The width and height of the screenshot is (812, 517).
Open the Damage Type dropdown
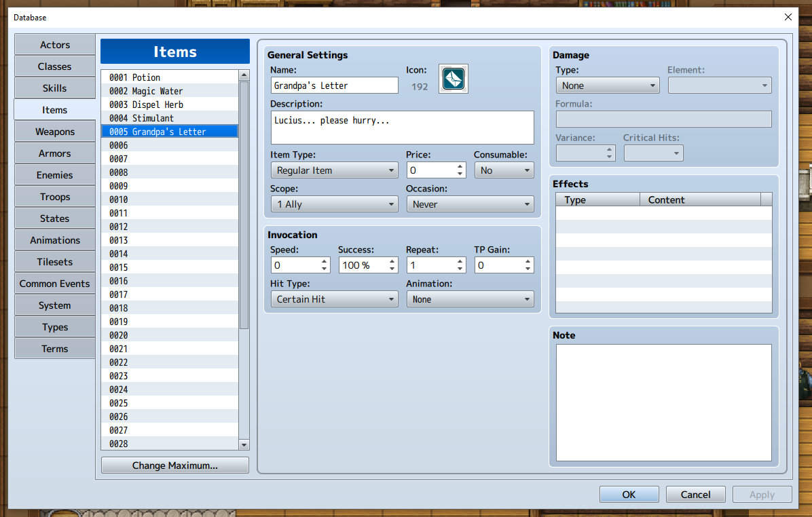(x=607, y=85)
